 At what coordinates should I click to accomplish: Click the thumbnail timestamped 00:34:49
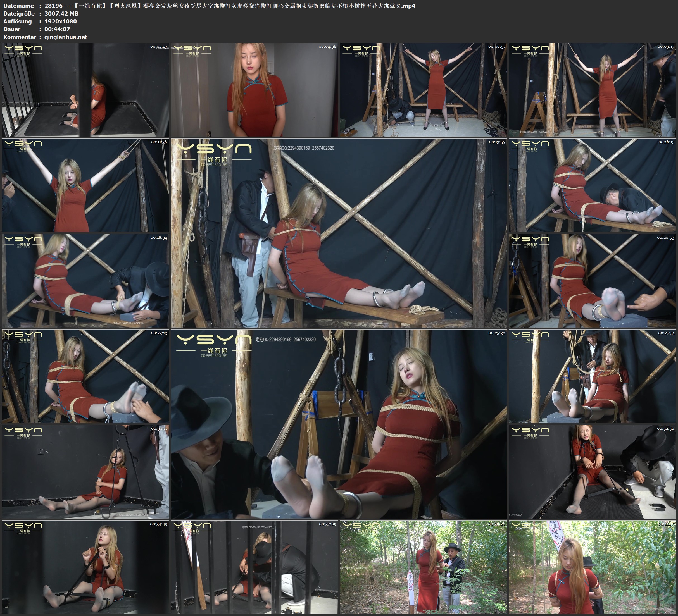click(85, 567)
